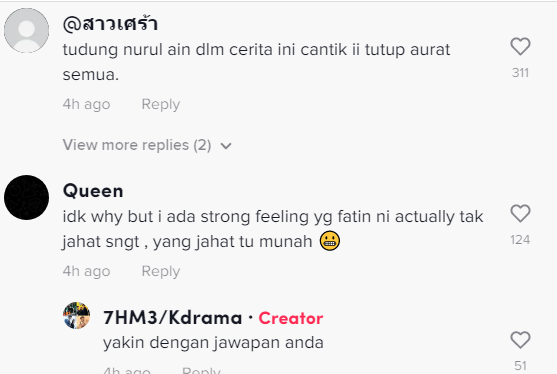Click the red Creator badge

(x=291, y=318)
